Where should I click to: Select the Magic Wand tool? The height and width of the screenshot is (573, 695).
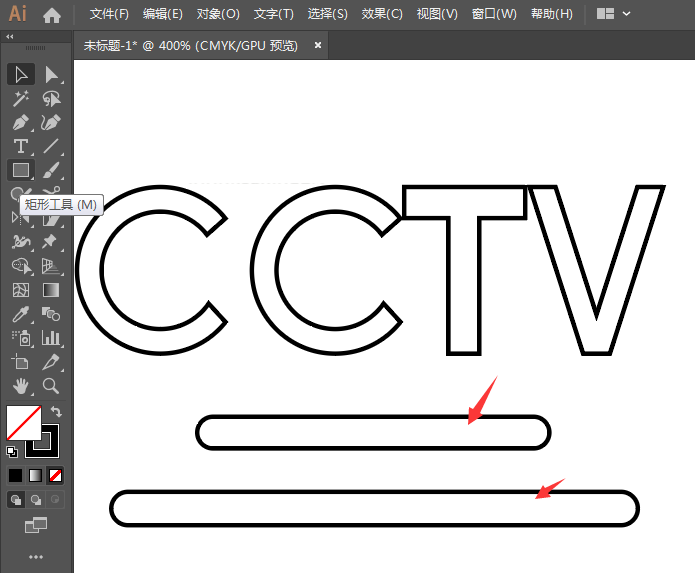(x=21, y=98)
